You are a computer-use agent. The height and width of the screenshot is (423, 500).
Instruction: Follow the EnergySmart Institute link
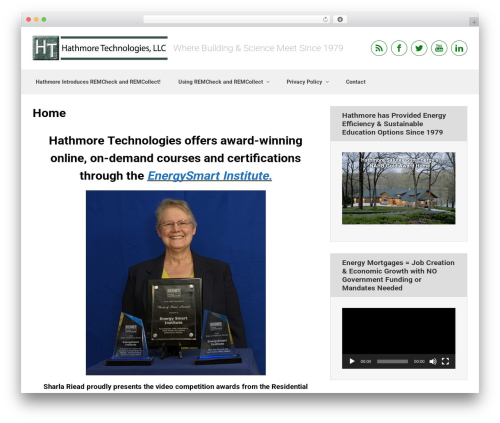coord(210,176)
